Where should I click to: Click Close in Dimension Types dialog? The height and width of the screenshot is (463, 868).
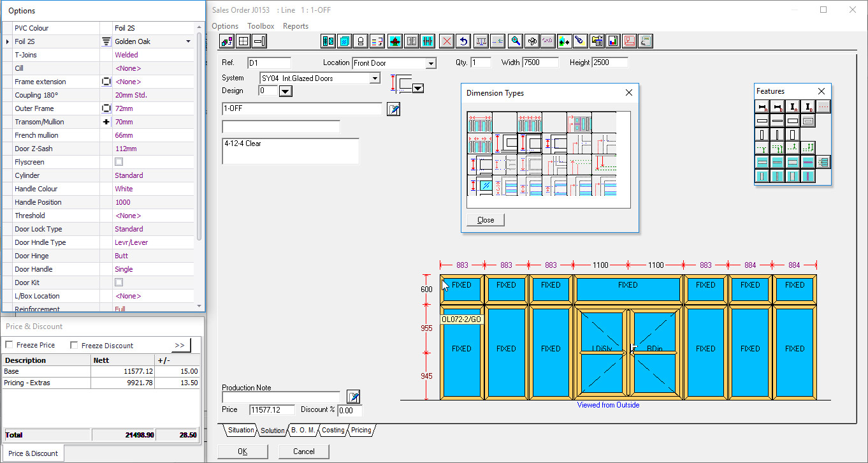click(x=486, y=220)
